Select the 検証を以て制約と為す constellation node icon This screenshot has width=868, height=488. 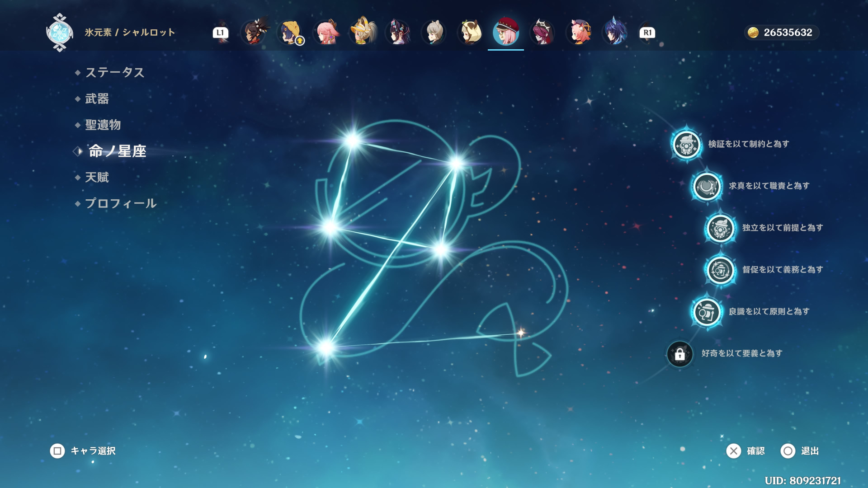[x=686, y=145]
